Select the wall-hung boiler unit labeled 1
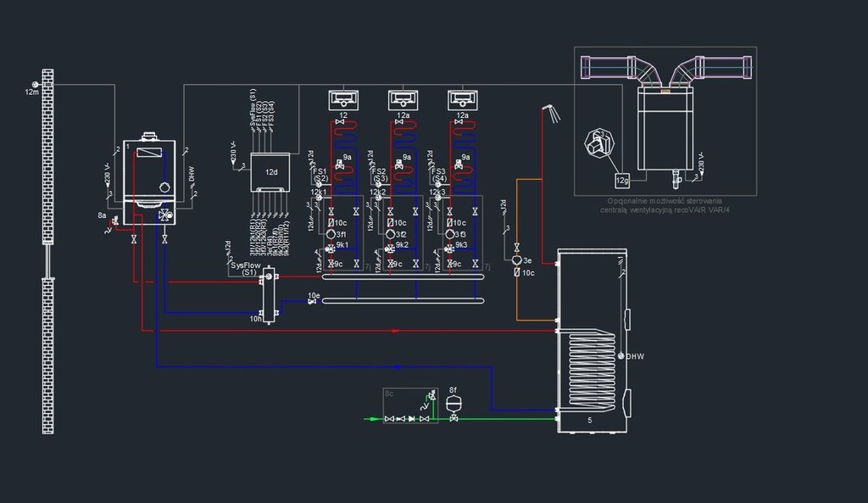Viewport: 868px width, 503px height. pyautogui.click(x=149, y=182)
